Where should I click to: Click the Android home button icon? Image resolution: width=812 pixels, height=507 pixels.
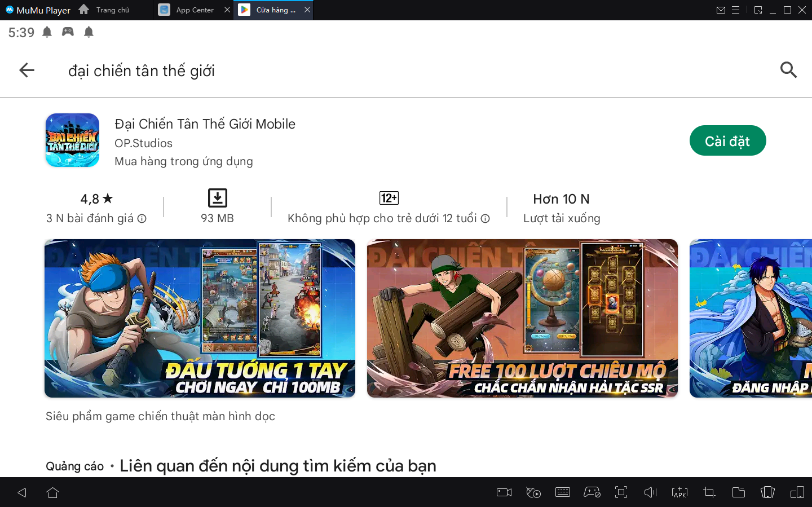[x=53, y=492]
